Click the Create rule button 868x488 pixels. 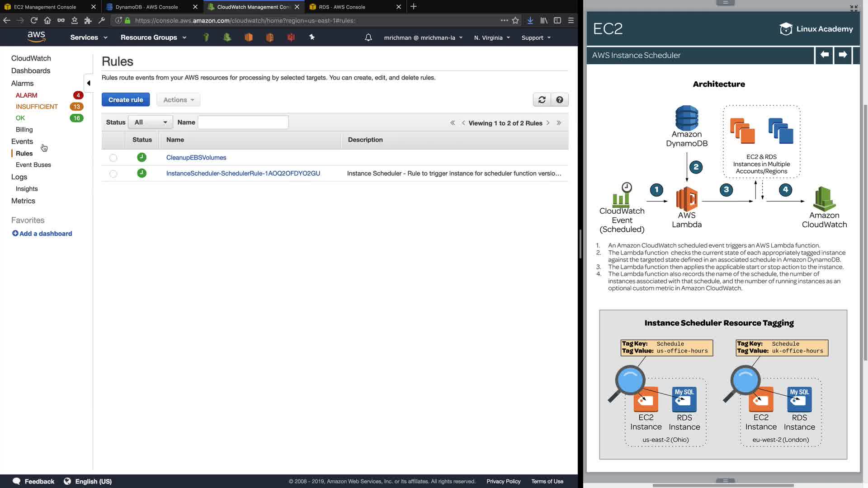click(126, 100)
